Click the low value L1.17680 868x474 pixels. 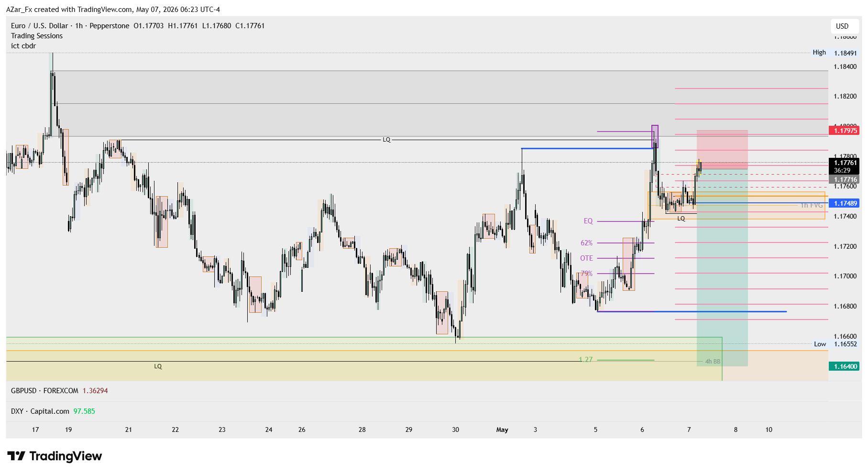coord(217,26)
